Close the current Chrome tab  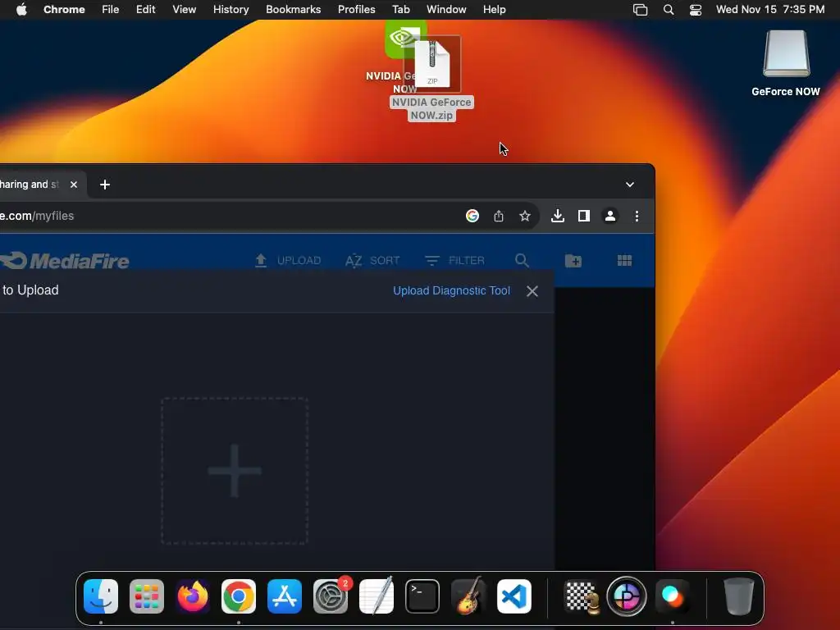tap(74, 185)
